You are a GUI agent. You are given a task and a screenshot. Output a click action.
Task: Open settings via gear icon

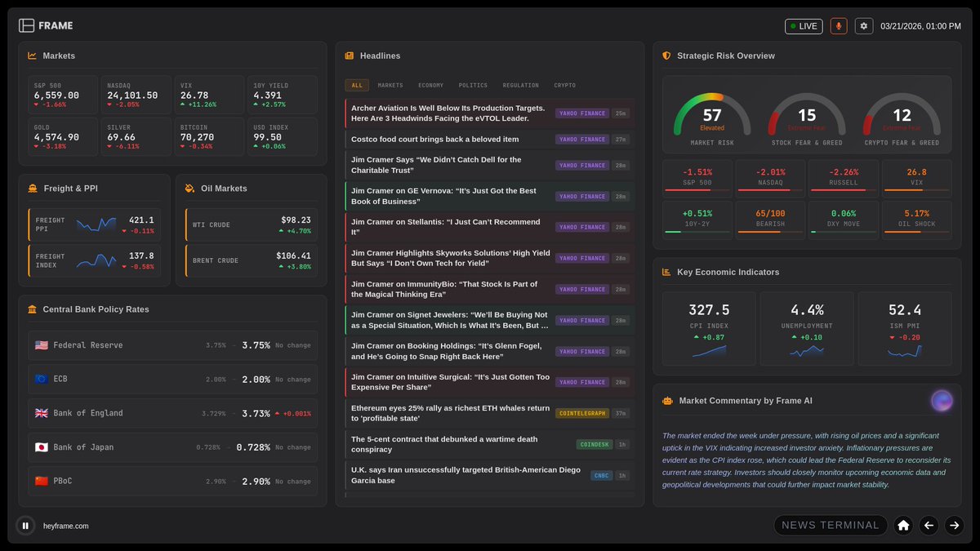(x=864, y=26)
